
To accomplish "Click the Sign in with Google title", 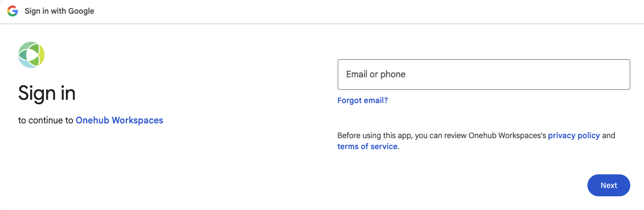I will pos(59,11).
